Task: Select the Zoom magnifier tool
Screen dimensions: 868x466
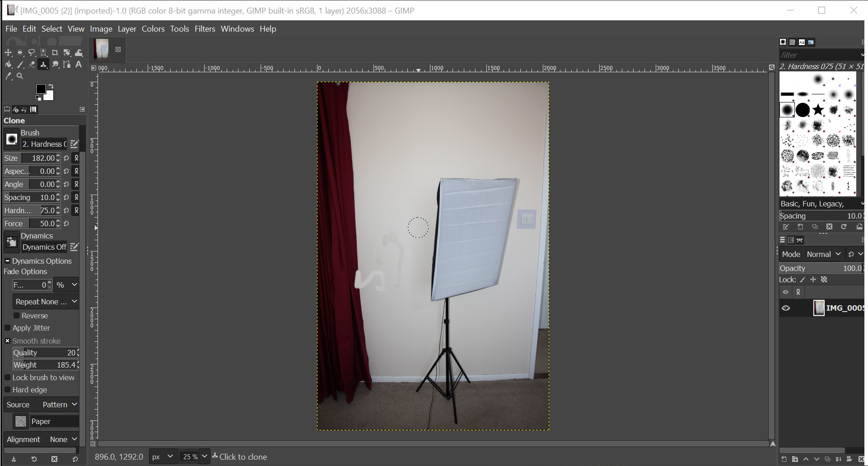Action: pos(20,76)
